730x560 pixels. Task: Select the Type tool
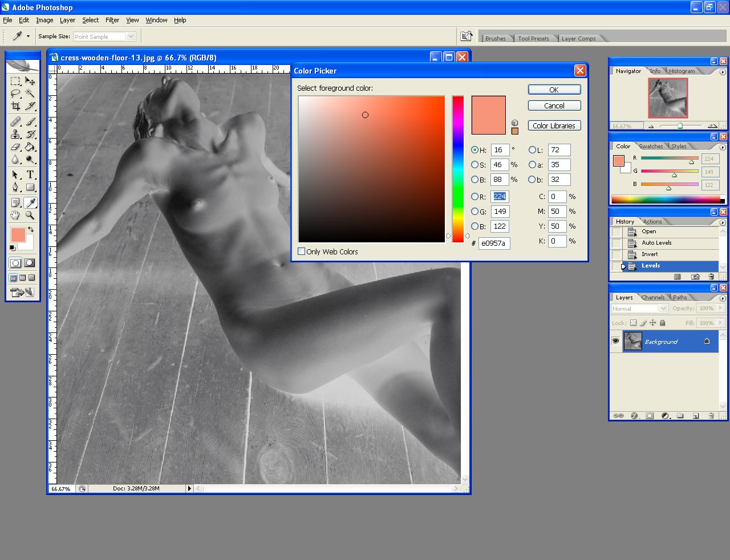point(30,175)
